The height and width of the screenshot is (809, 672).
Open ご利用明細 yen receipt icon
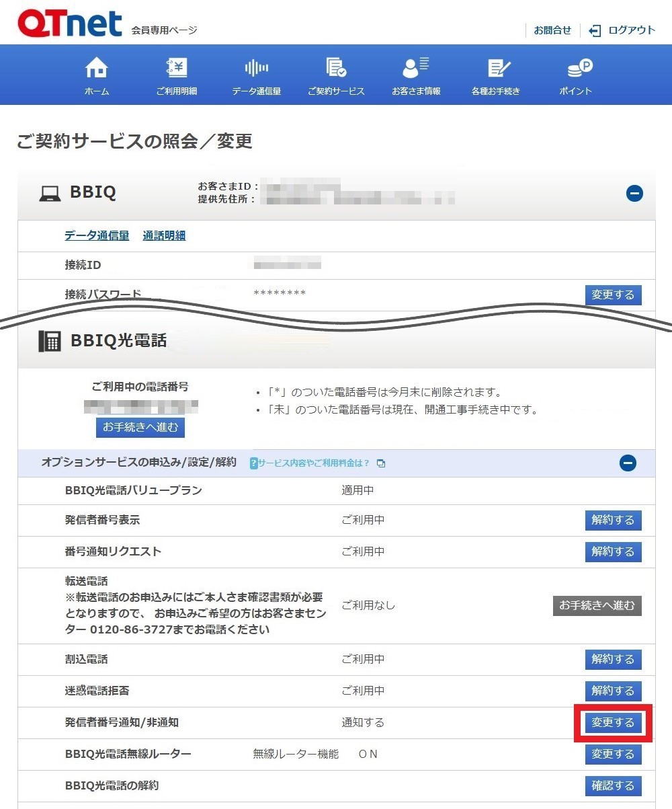tap(176, 67)
